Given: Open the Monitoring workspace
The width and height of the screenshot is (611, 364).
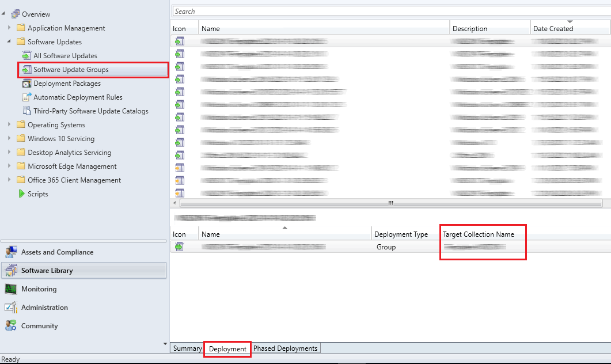Looking at the screenshot, I should pos(39,289).
